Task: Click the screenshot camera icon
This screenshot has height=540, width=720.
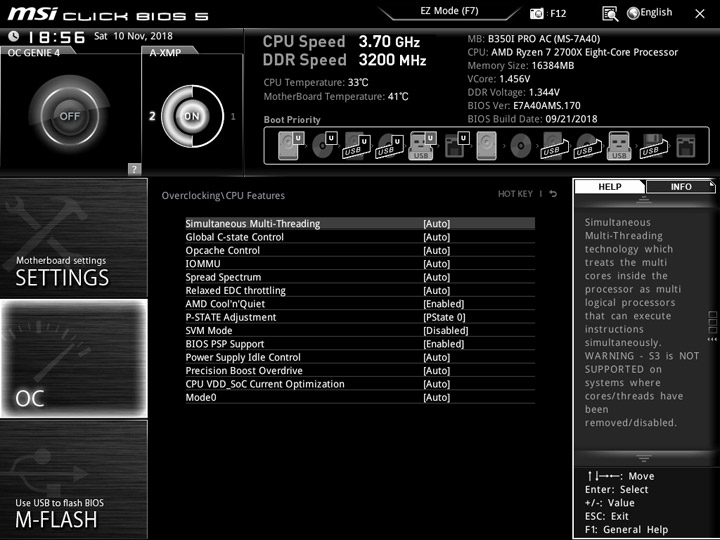Action: (536, 13)
